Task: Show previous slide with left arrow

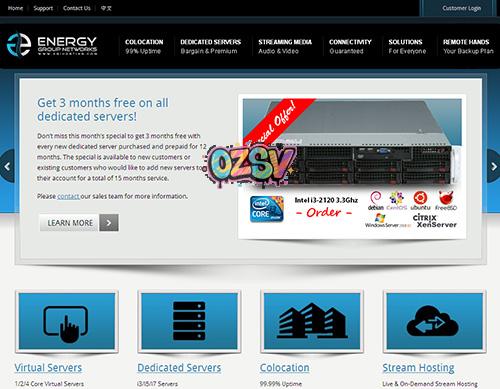Action: 7,166
